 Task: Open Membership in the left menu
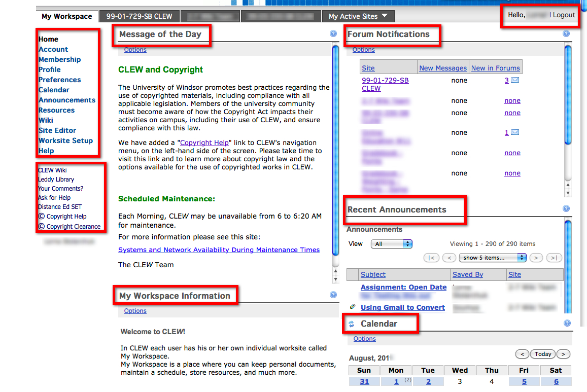[59, 59]
